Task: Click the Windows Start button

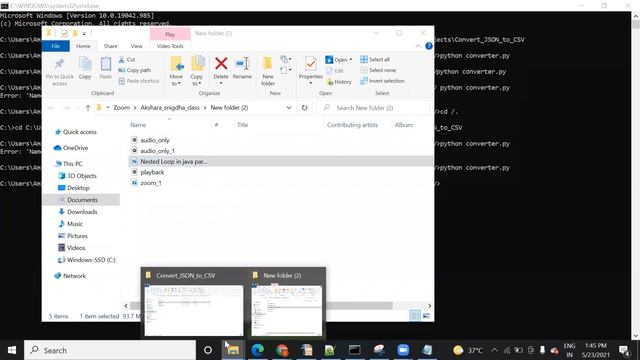Action: pos(12,350)
